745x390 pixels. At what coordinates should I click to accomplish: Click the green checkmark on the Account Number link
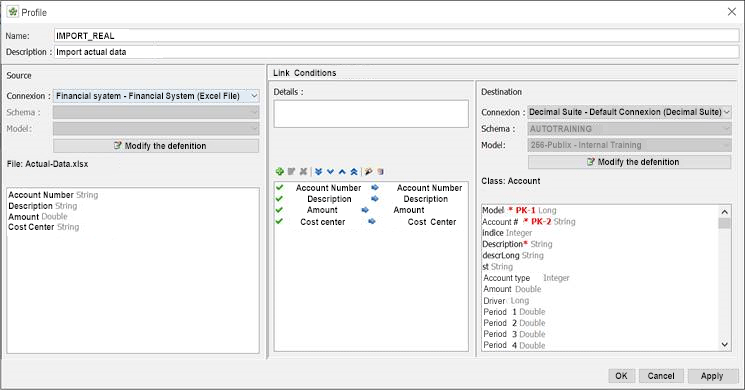(x=279, y=188)
